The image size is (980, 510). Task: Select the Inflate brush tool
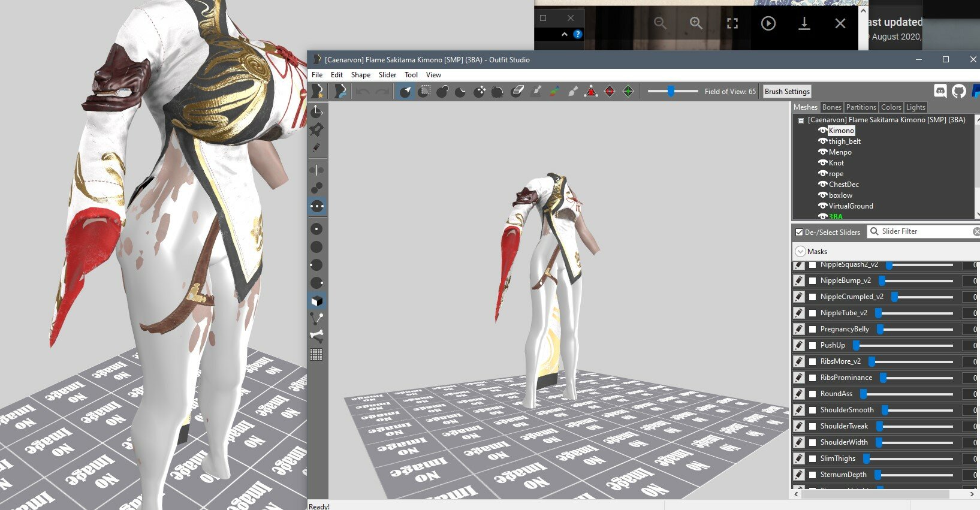pyautogui.click(x=442, y=91)
